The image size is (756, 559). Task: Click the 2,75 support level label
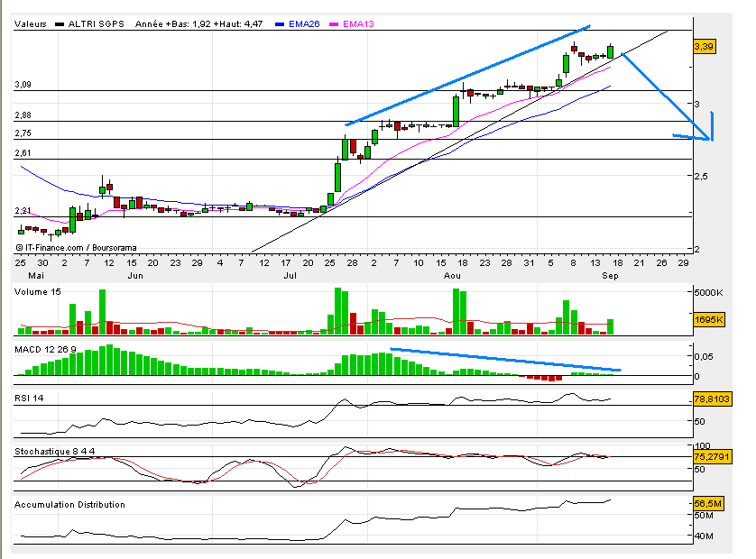[23, 133]
